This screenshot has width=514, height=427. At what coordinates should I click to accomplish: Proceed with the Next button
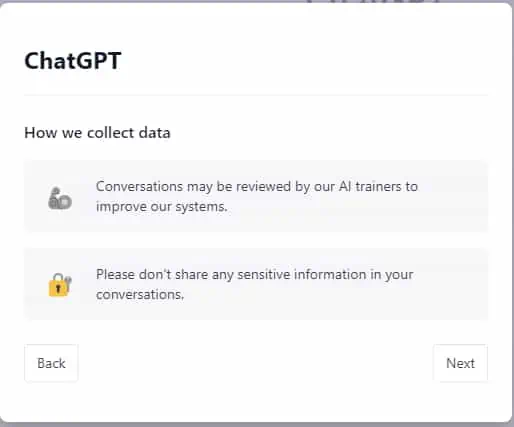(460, 363)
